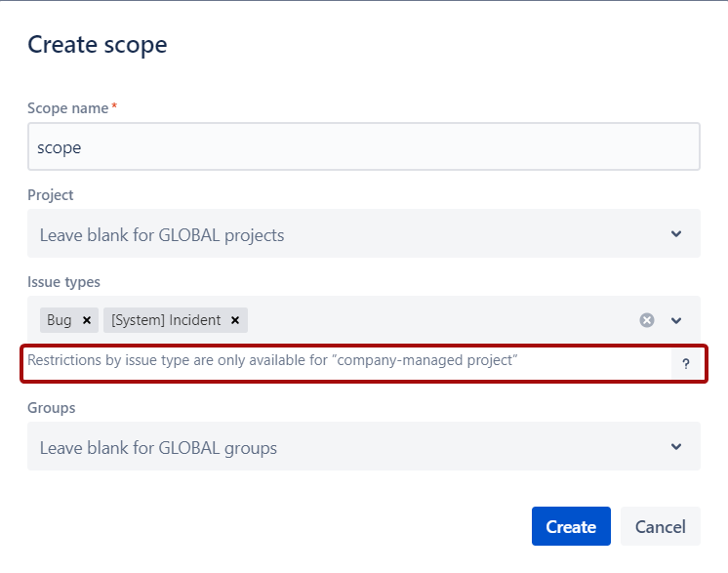This screenshot has height=573, width=728.
Task: Click the 'Issue types' field label
Action: click(63, 282)
